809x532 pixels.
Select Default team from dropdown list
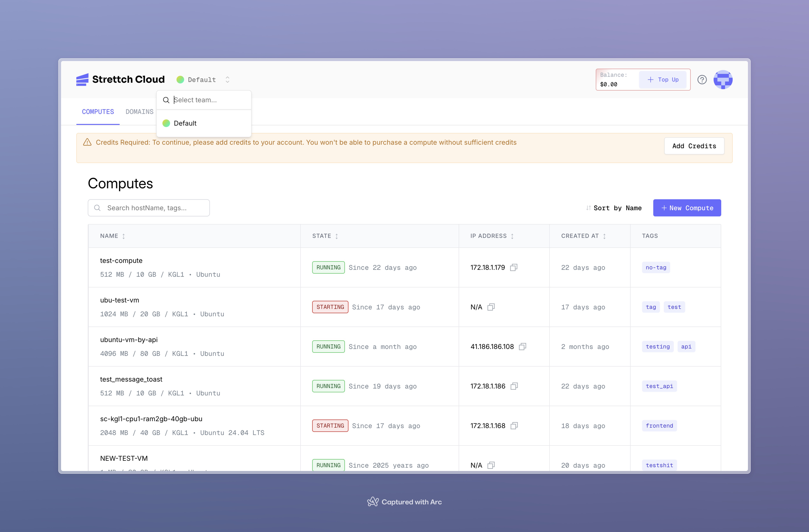pyautogui.click(x=185, y=123)
